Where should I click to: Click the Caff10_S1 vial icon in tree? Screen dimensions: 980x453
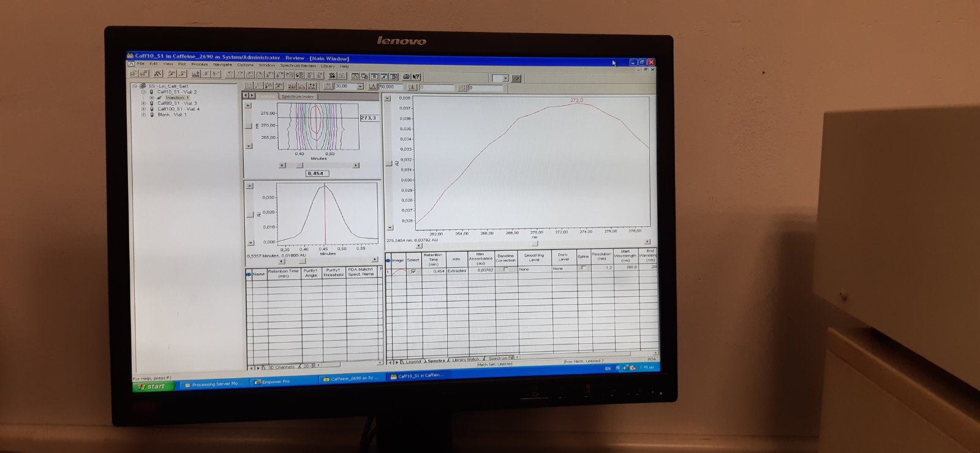(x=152, y=92)
